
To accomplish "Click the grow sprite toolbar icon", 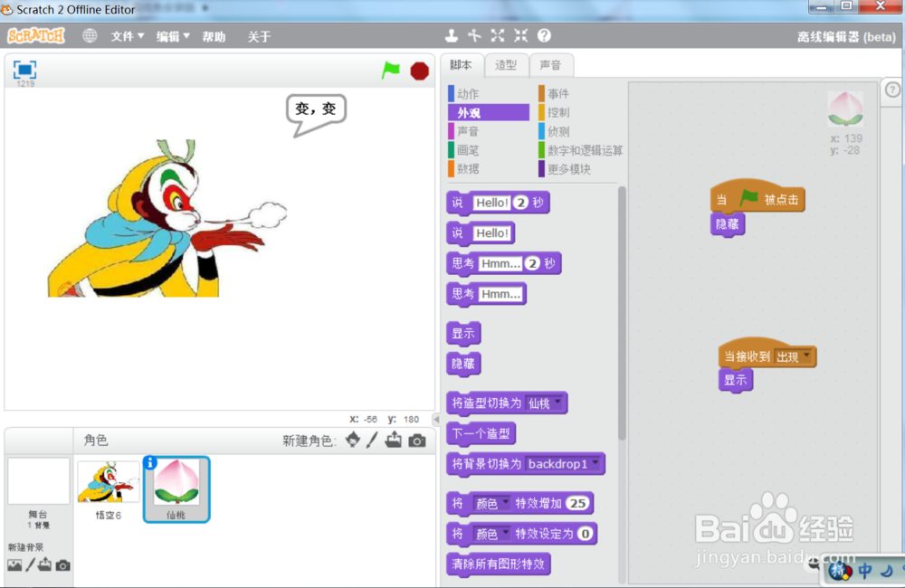I will tap(497, 35).
